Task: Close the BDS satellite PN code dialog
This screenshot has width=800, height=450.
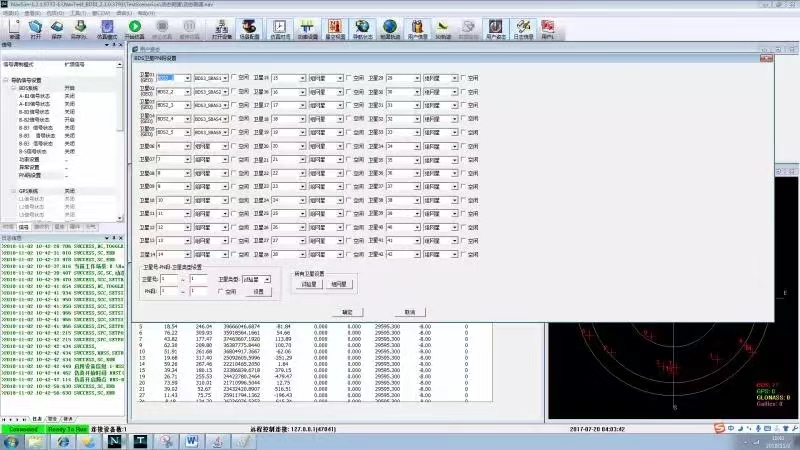Action: pyautogui.click(x=766, y=58)
